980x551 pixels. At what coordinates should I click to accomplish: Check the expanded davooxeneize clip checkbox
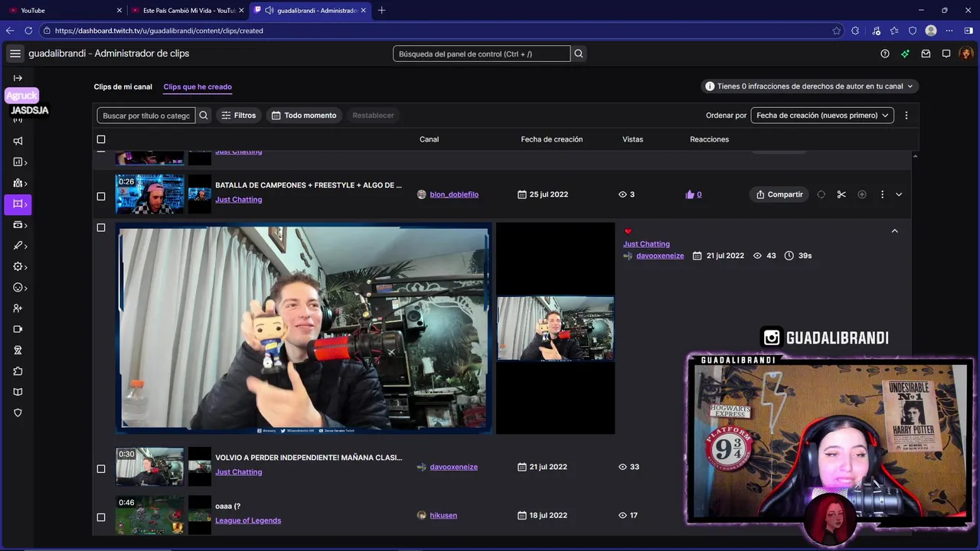pos(101,227)
